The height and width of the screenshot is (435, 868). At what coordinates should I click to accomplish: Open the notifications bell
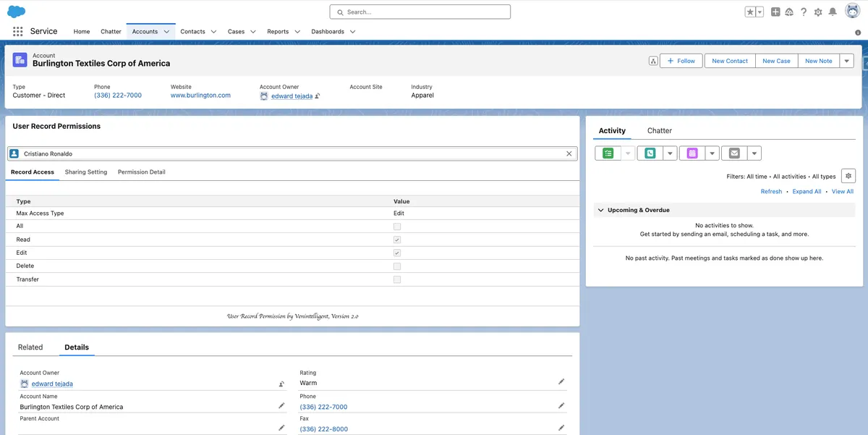pyautogui.click(x=833, y=12)
